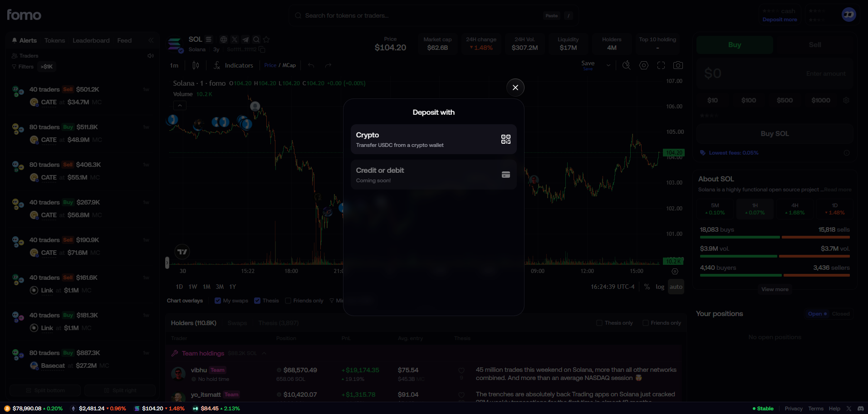
Task: Switch to Leaderboard tab
Action: point(91,40)
